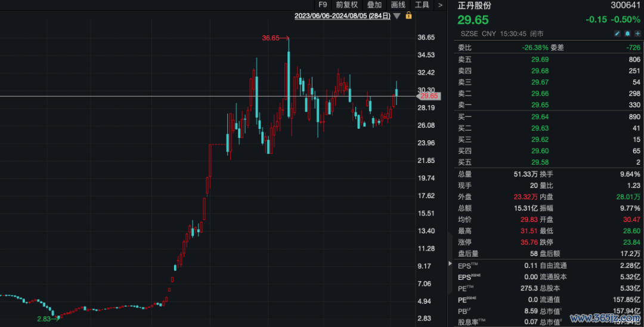Click the 2023/06/06-2024/08/05 date range link

pos(343,16)
